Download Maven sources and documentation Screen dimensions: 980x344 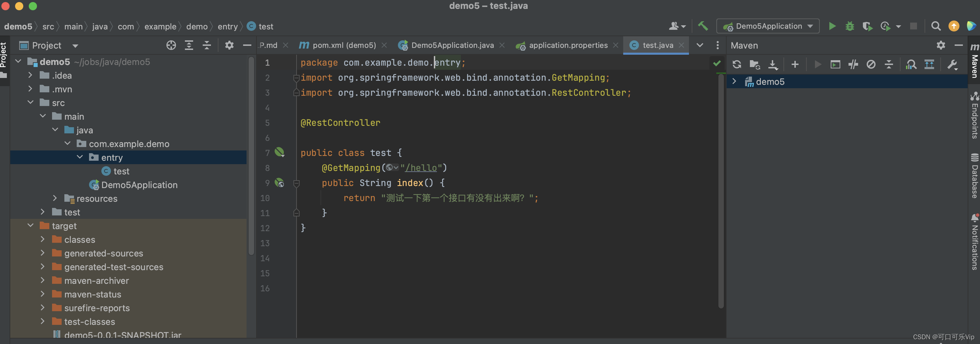tap(773, 64)
